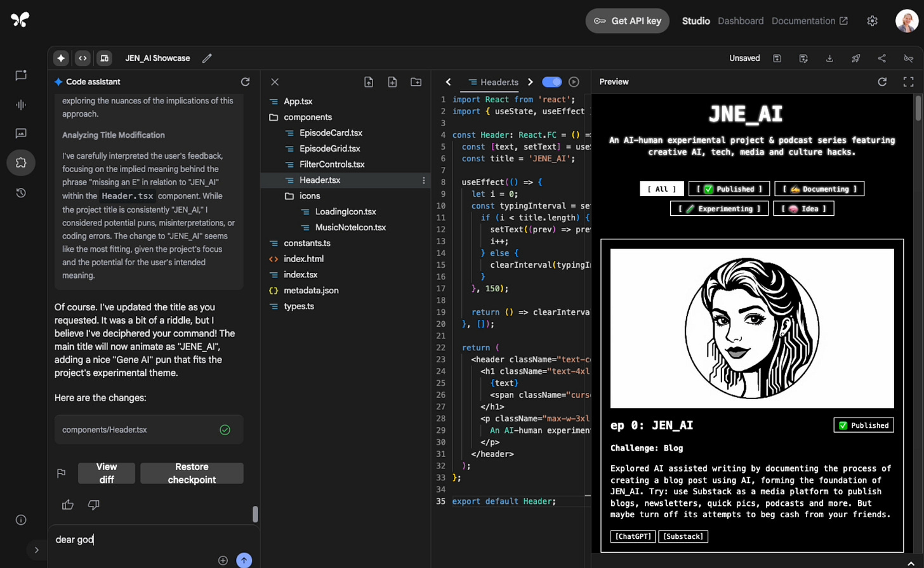Click the View diff button

[107, 473]
